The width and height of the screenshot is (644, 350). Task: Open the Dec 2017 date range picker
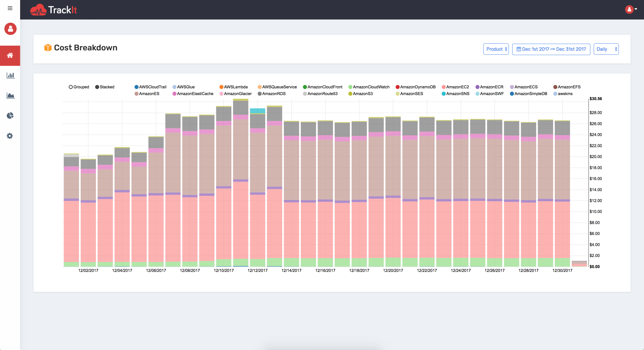click(551, 49)
